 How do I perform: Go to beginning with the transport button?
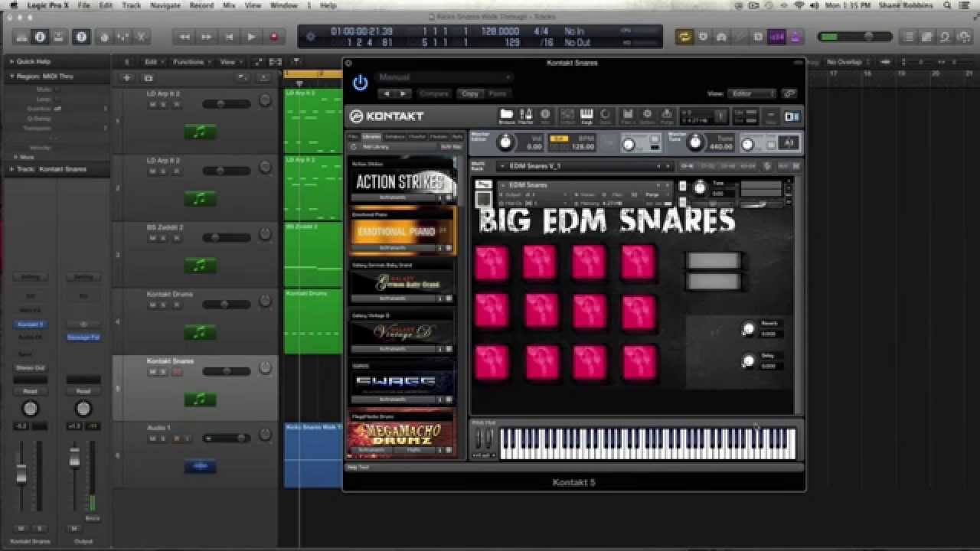pyautogui.click(x=229, y=37)
